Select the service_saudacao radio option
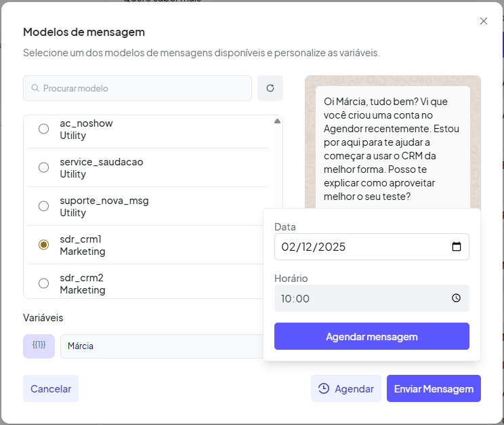504x425 pixels. (x=44, y=167)
